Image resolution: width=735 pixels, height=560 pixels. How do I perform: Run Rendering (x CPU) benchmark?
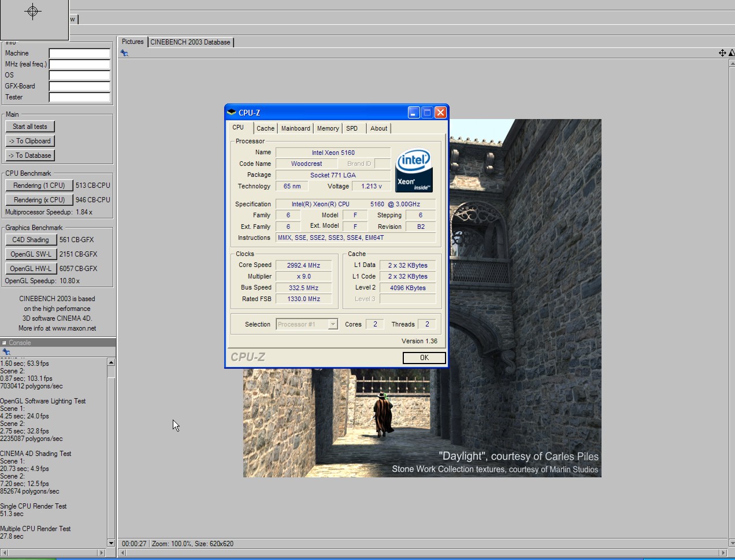click(39, 200)
